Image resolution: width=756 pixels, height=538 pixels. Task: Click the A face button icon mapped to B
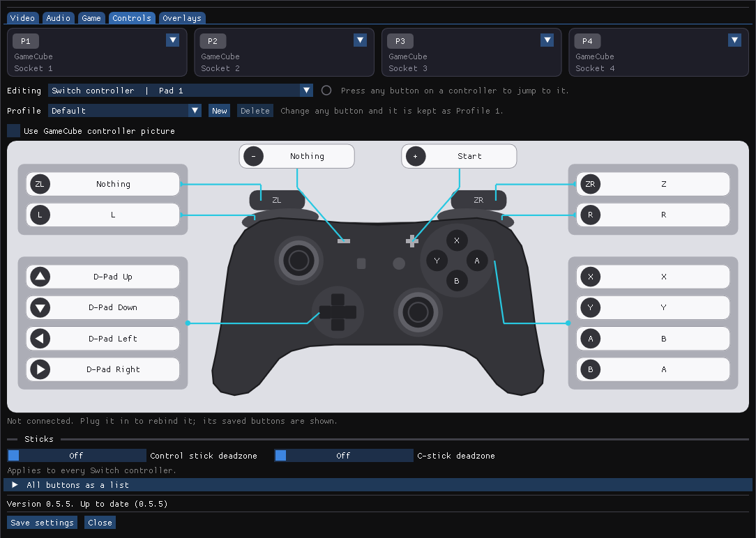pyautogui.click(x=590, y=339)
